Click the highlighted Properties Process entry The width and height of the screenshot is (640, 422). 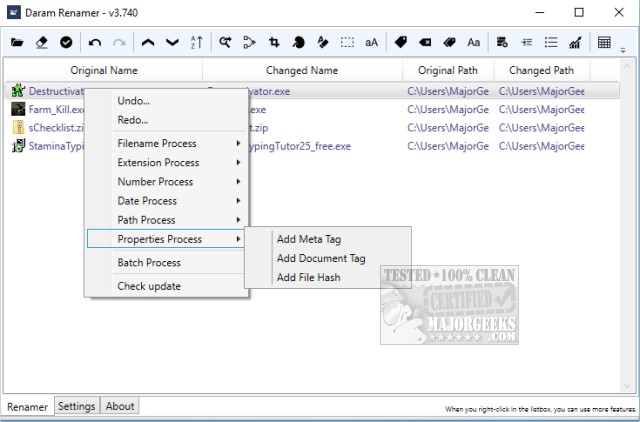point(167,239)
